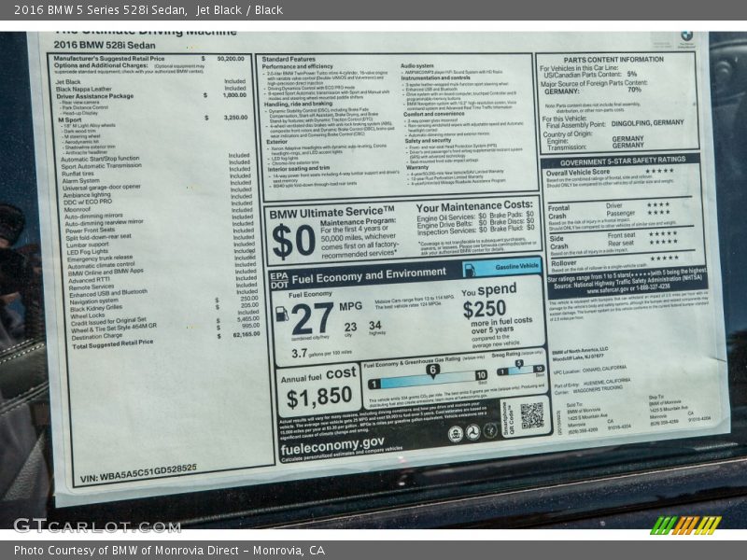
Task: Click the fuel pump icon beside 27 MPG
Action: 282,314
